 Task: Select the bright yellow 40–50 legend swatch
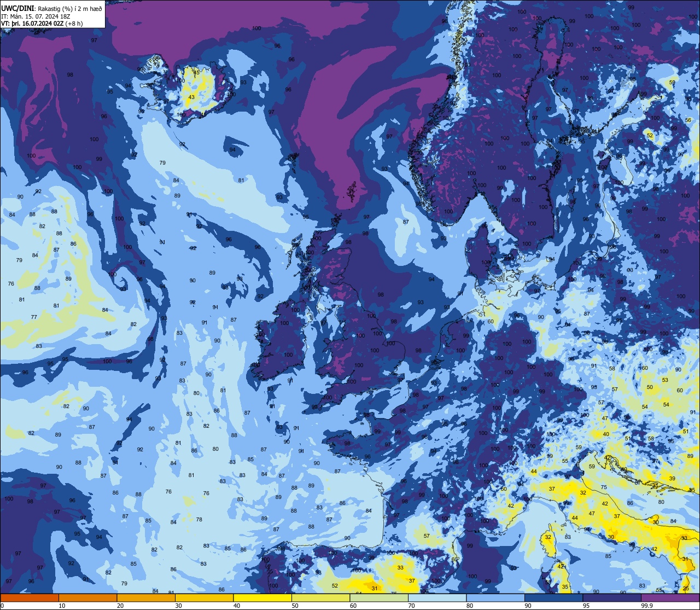coord(262,597)
